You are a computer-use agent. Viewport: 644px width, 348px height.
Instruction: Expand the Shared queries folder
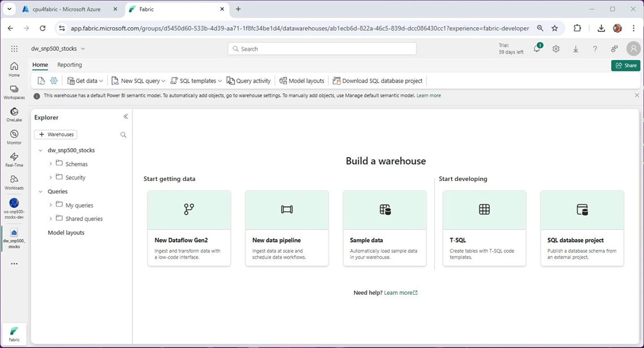pos(50,218)
